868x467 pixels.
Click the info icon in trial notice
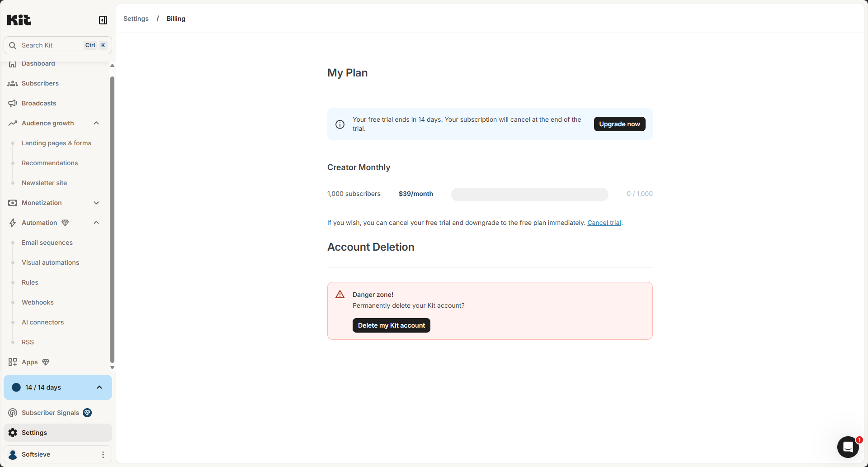pyautogui.click(x=340, y=124)
